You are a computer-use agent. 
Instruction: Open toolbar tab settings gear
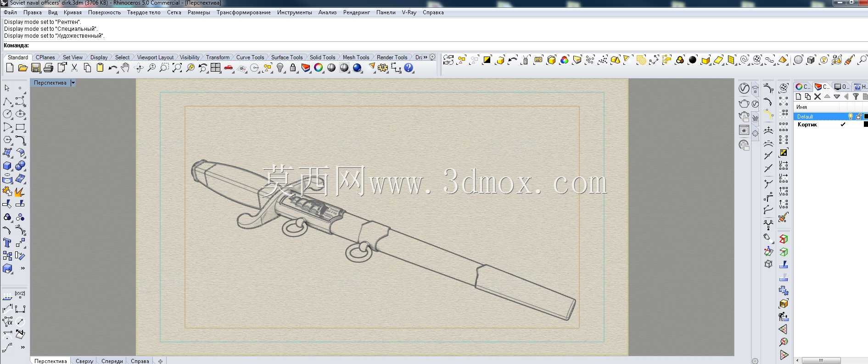(x=432, y=57)
